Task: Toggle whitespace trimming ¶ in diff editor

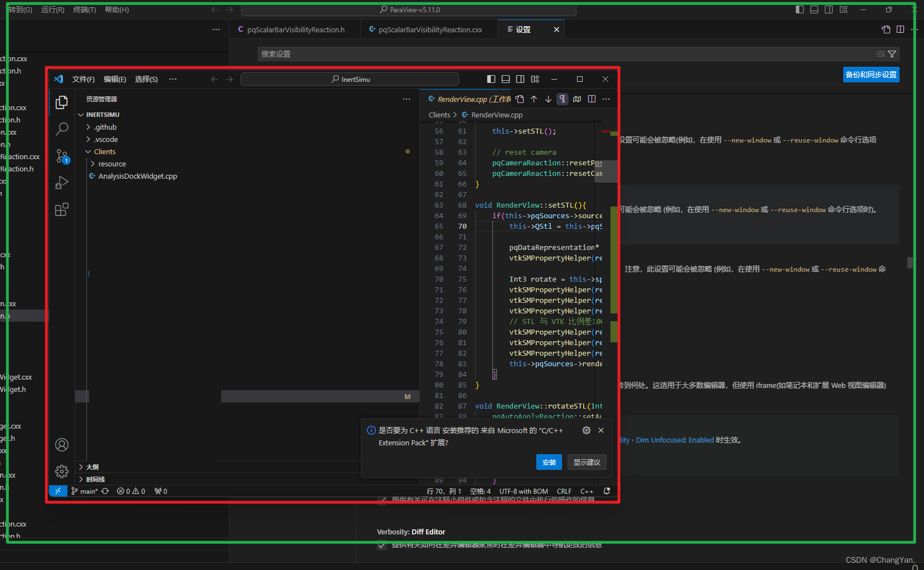Action: 563,99
